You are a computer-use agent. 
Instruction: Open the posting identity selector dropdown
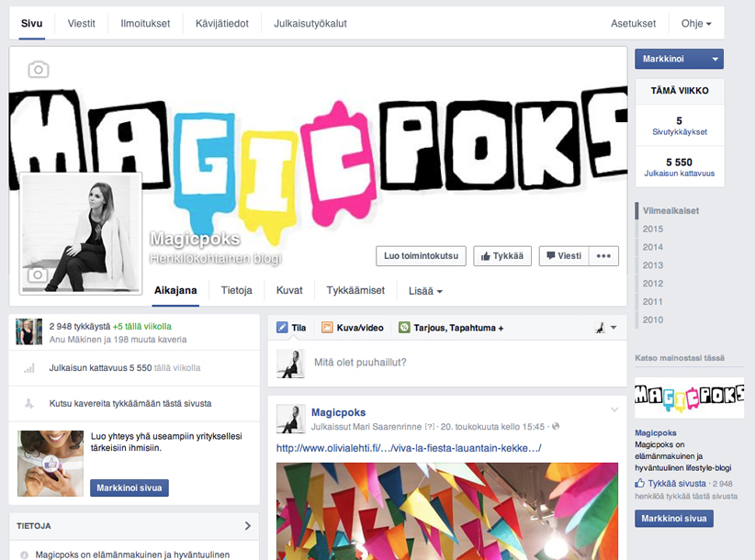[605, 328]
